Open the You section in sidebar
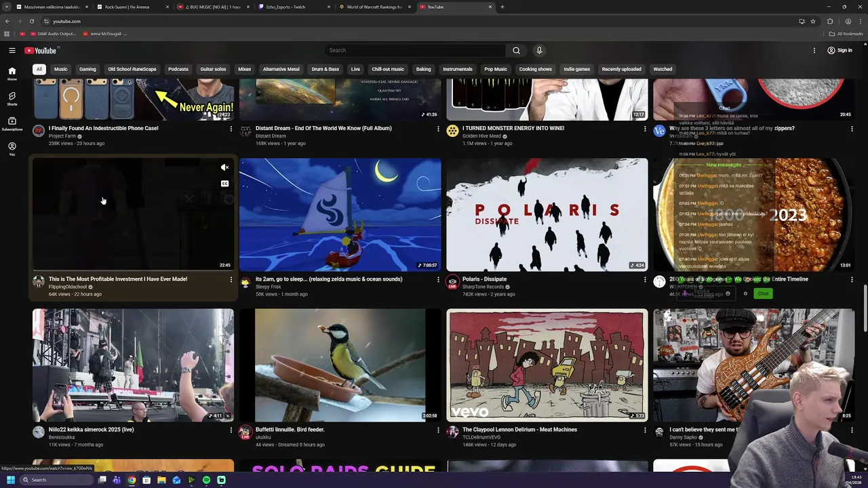 click(12, 148)
